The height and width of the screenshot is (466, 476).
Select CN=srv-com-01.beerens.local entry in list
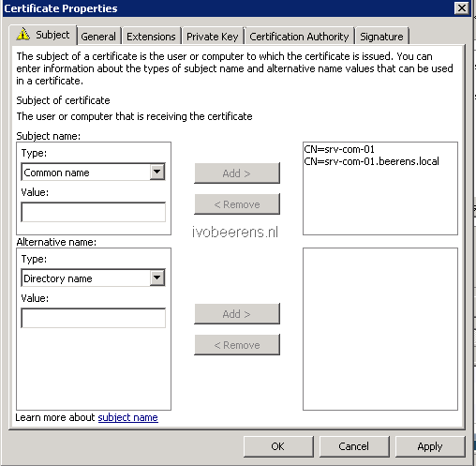pyautogui.click(x=371, y=161)
